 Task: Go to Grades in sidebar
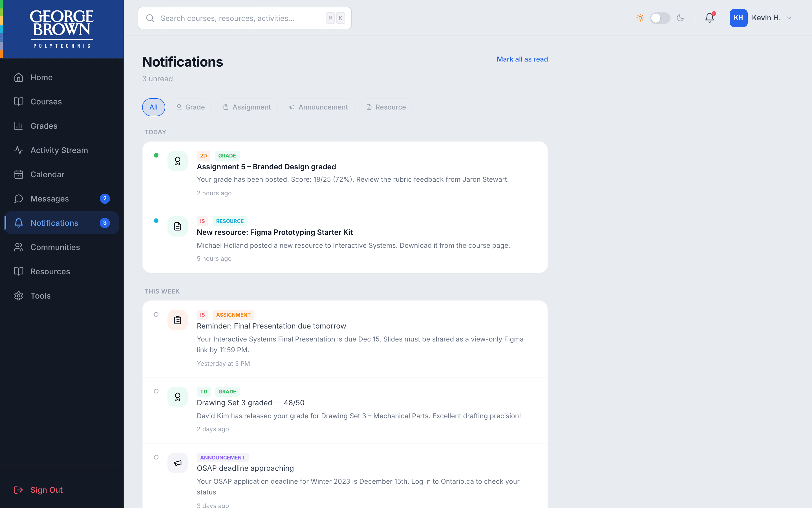(x=62, y=126)
